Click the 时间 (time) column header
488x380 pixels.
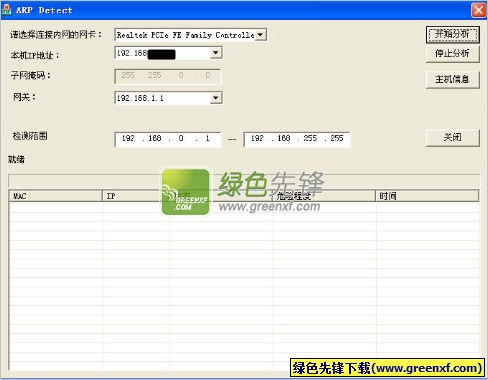coord(427,196)
